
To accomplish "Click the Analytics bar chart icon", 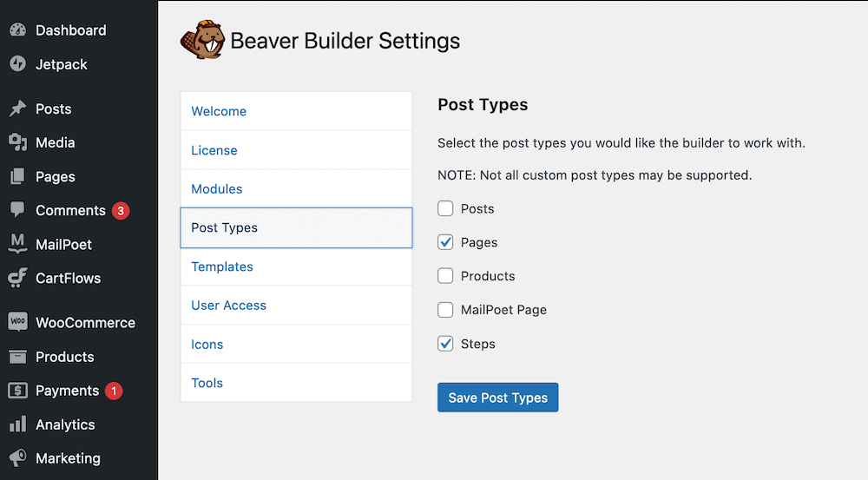I will (17, 424).
